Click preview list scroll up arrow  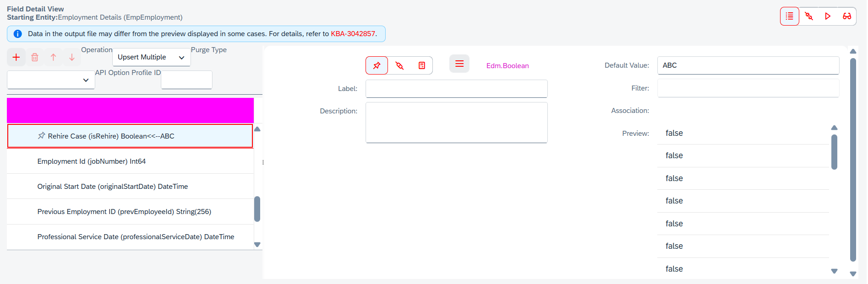(x=834, y=128)
